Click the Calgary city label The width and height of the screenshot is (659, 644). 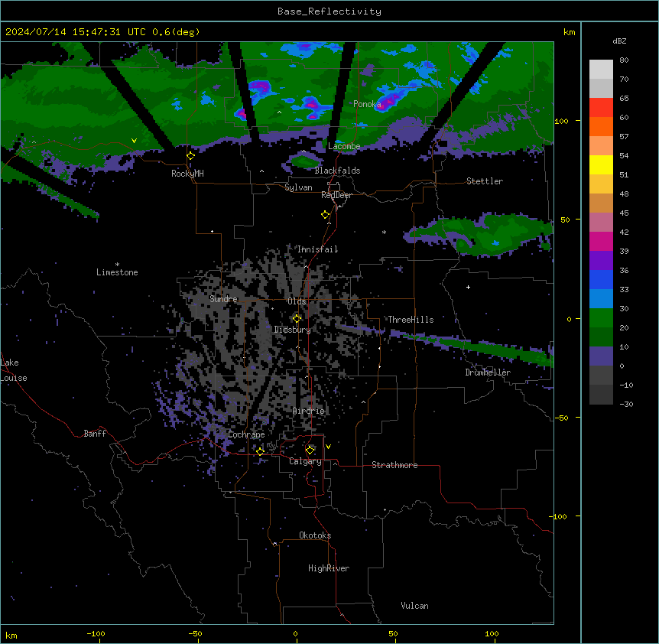point(305,461)
